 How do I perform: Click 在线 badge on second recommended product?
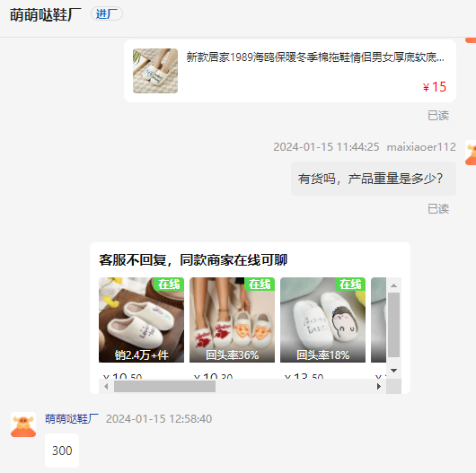pos(260,284)
